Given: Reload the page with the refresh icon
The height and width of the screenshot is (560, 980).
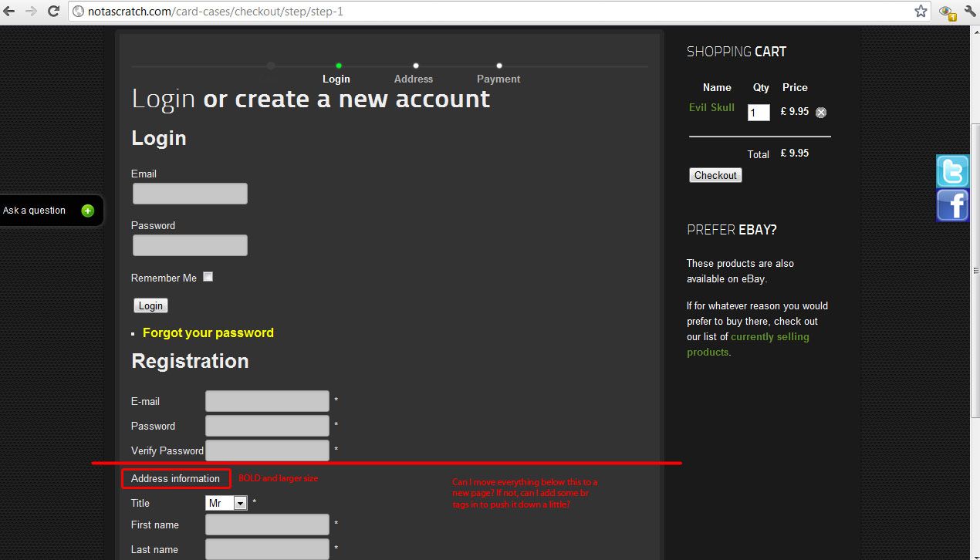Looking at the screenshot, I should point(53,11).
